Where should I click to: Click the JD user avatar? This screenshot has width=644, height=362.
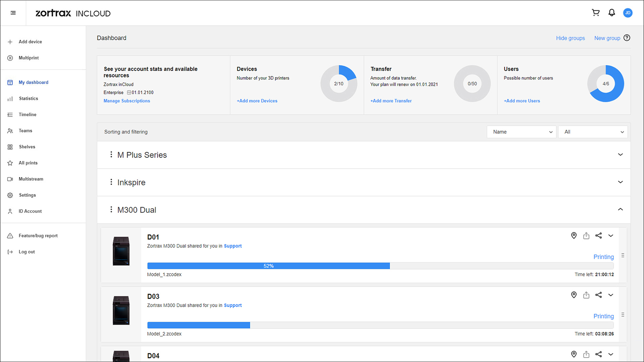[x=628, y=13]
